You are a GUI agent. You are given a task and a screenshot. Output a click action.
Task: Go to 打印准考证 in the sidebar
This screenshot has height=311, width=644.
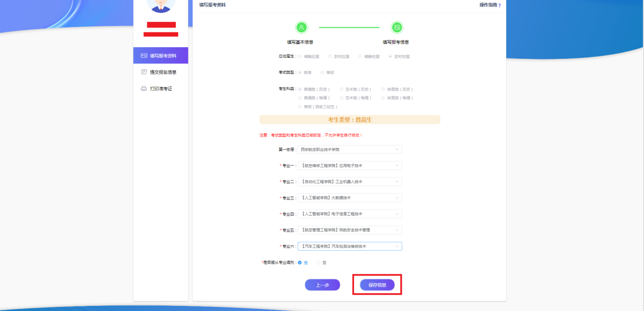161,89
